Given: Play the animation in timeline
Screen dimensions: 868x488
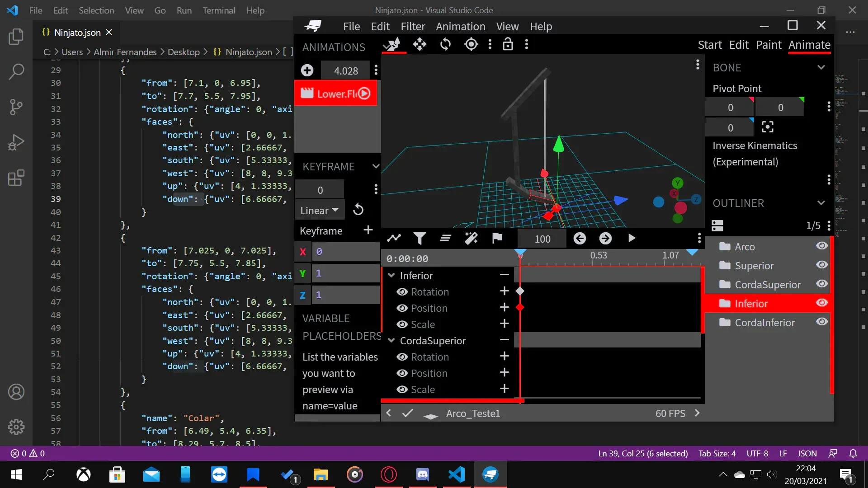Looking at the screenshot, I should pyautogui.click(x=632, y=238).
